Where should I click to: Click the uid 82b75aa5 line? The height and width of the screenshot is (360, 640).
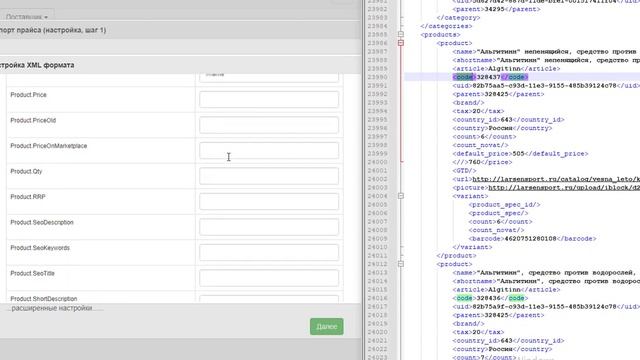point(546,86)
